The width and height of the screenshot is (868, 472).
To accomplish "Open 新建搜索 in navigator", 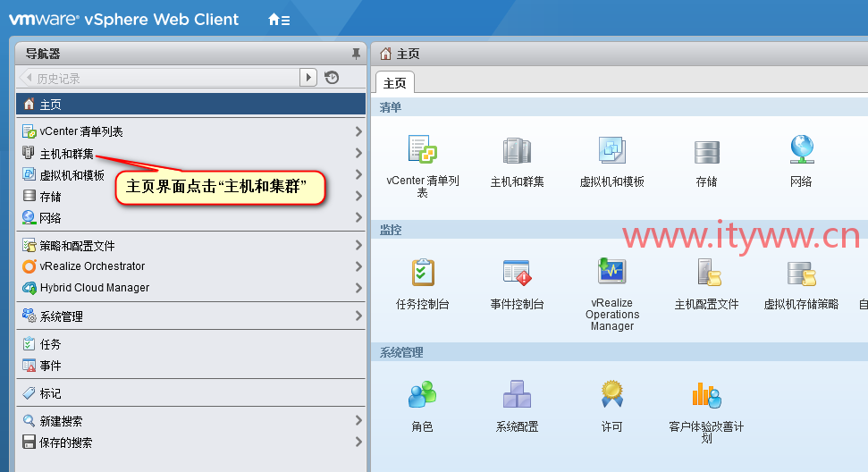I will pos(191,421).
